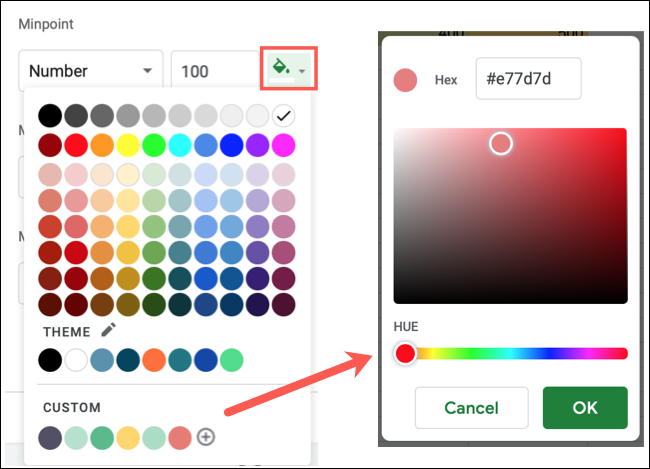The width and height of the screenshot is (650, 469).
Task: Open the Number type dropdown
Action: [x=90, y=71]
